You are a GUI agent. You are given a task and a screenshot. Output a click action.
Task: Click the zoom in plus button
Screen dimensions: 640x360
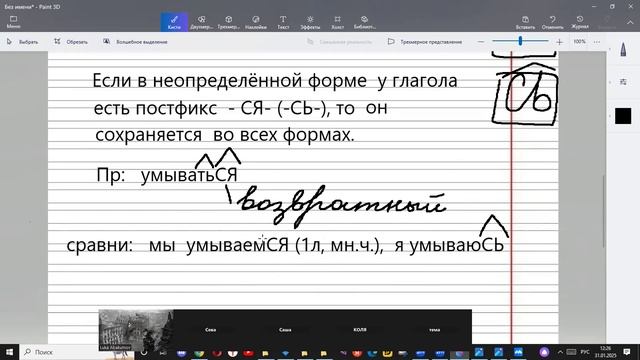tap(560, 42)
